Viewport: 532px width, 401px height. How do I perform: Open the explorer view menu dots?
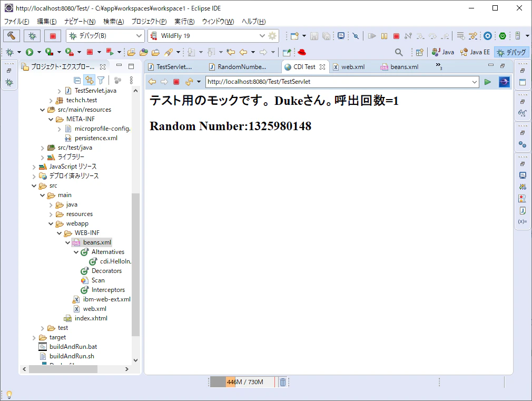(131, 81)
